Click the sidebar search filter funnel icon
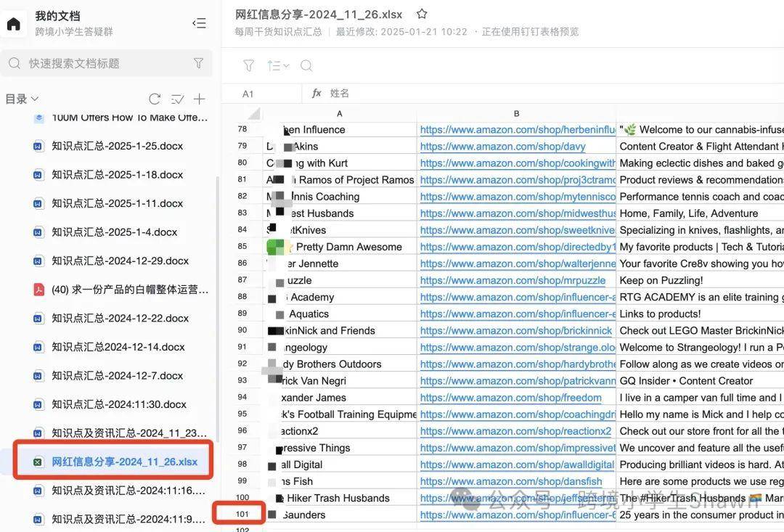784x532 pixels. (x=198, y=63)
